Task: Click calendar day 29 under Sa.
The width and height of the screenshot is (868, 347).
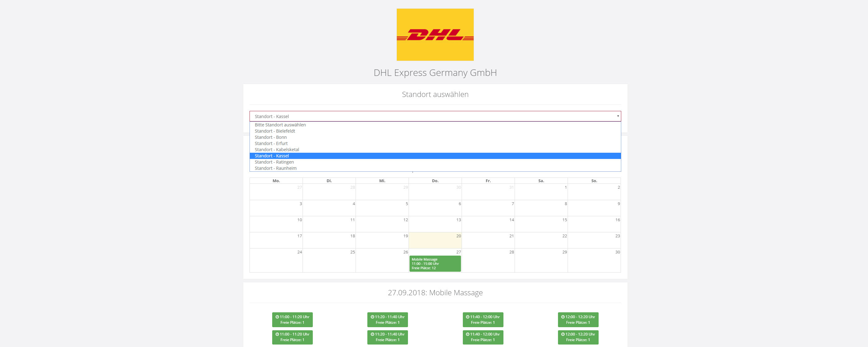Action: 541,261
